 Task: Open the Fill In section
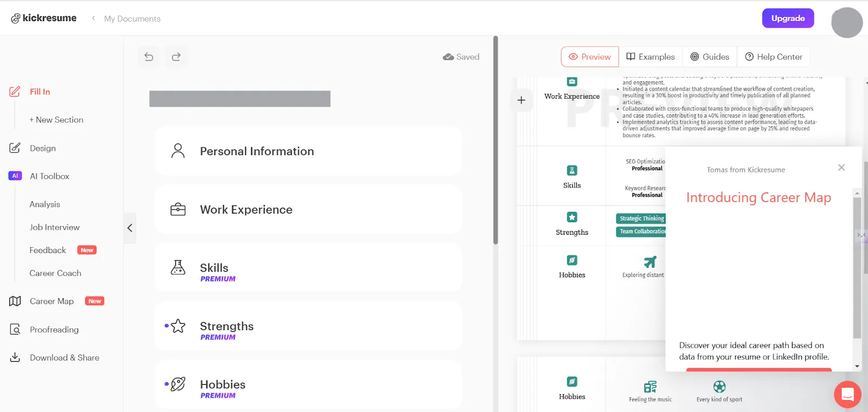(x=40, y=92)
